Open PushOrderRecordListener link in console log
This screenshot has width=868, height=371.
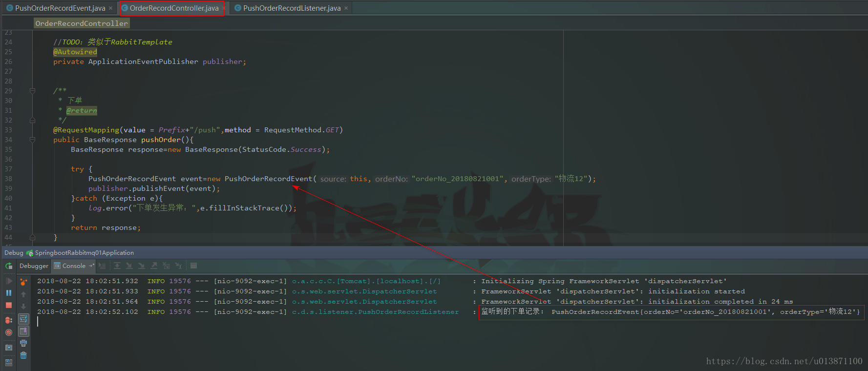(375, 312)
